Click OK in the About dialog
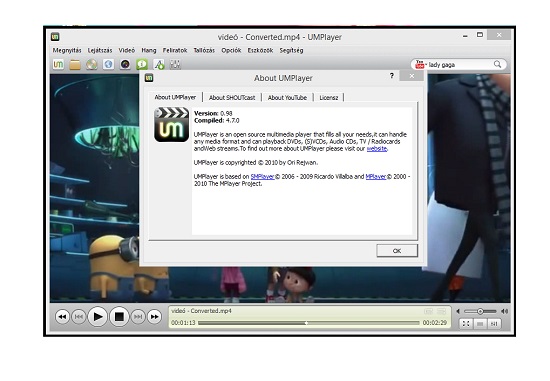 (x=397, y=251)
